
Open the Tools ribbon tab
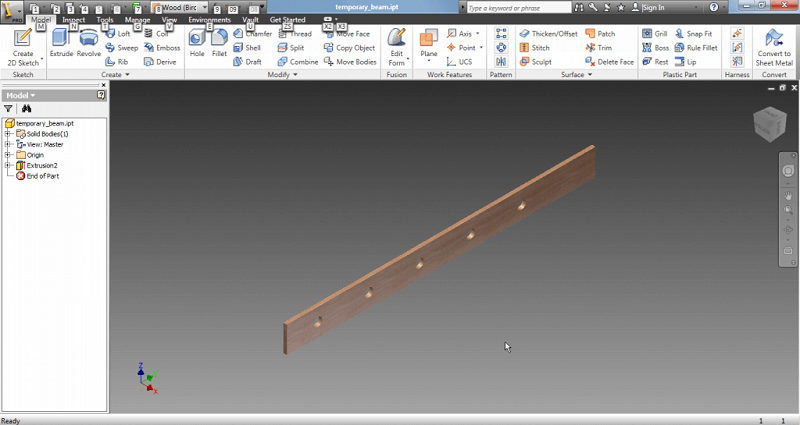pyautogui.click(x=105, y=20)
